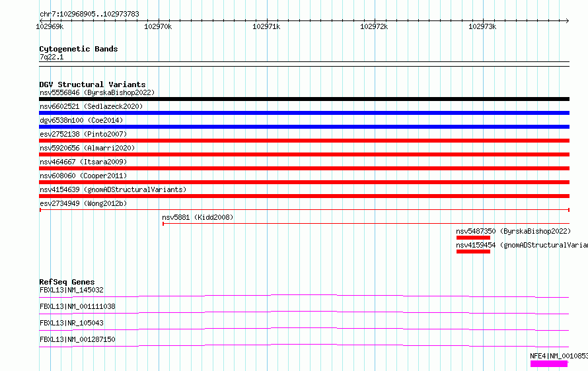
Task: Click the 102972k ruler tick label
Action: [374, 26]
